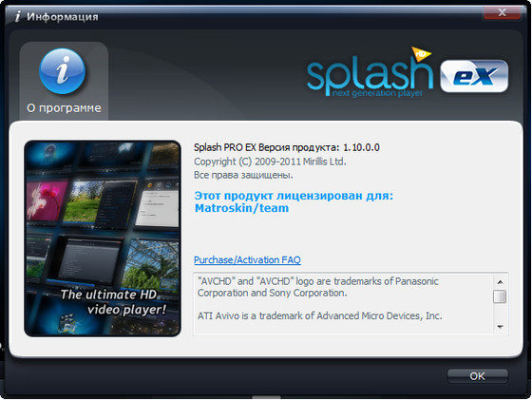Image resolution: width=532 pixels, height=400 pixels.
Task: Confirm with the OK button
Action: pos(478,376)
